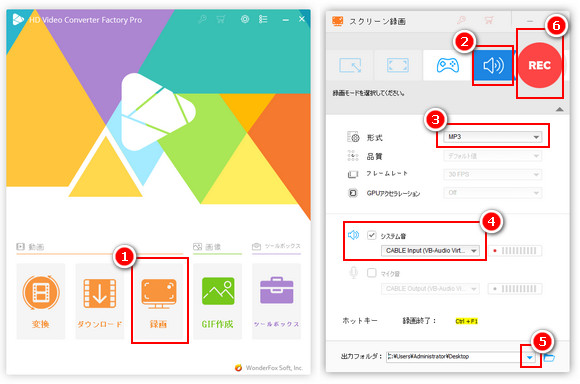Screen dimensions: 580x384
Task: Click the 品質 quality label icon
Action: 353,156
